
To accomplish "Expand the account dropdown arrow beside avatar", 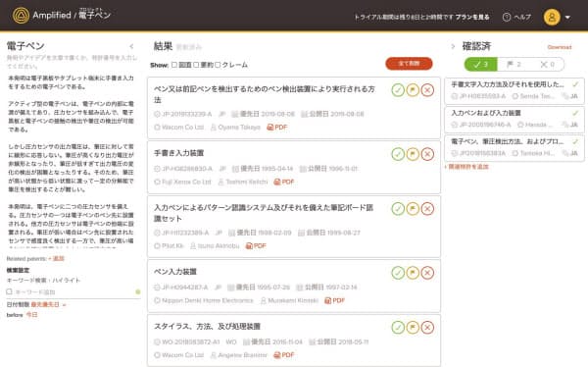I will click(567, 18).
